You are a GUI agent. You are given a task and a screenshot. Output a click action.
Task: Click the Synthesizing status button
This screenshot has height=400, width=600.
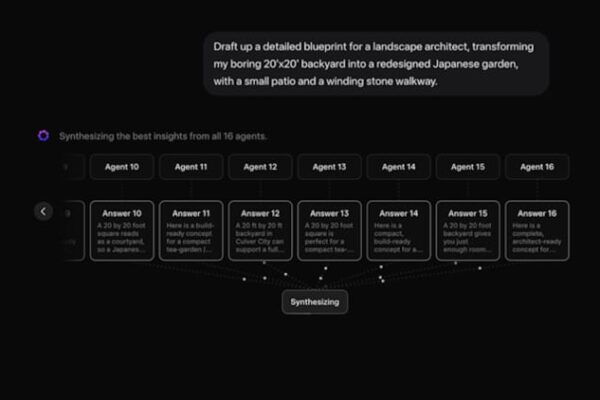[315, 302]
